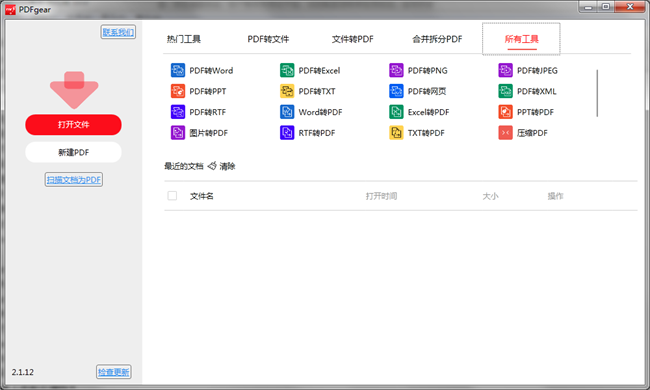650x390 pixels.
Task: Open the 合并拆分PDF tab
Action: 437,39
